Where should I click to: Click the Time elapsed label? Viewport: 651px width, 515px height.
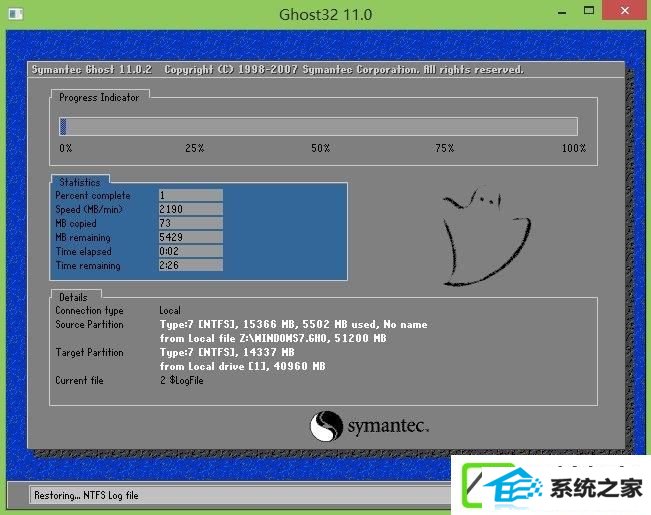[83, 251]
